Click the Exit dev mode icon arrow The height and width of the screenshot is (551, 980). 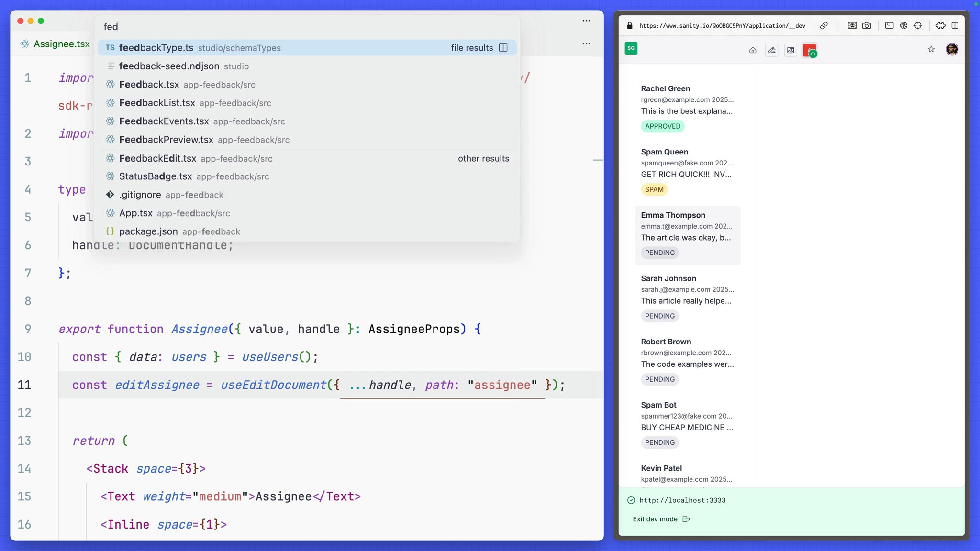(686, 519)
